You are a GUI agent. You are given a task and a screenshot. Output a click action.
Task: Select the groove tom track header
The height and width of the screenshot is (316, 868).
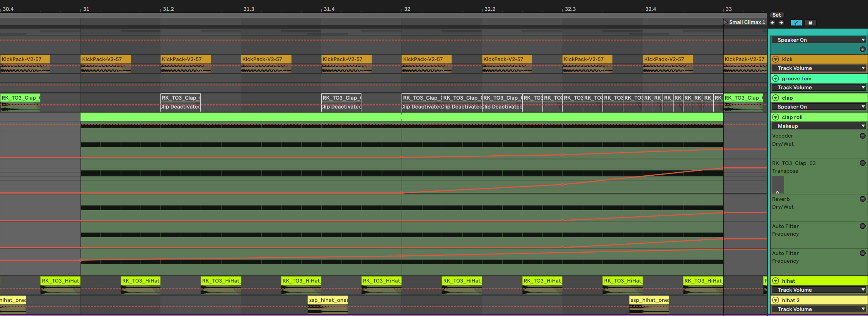(820, 78)
